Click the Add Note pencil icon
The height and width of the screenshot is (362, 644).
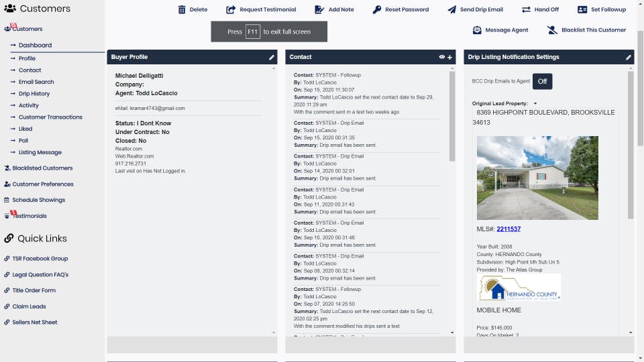(x=319, y=9)
